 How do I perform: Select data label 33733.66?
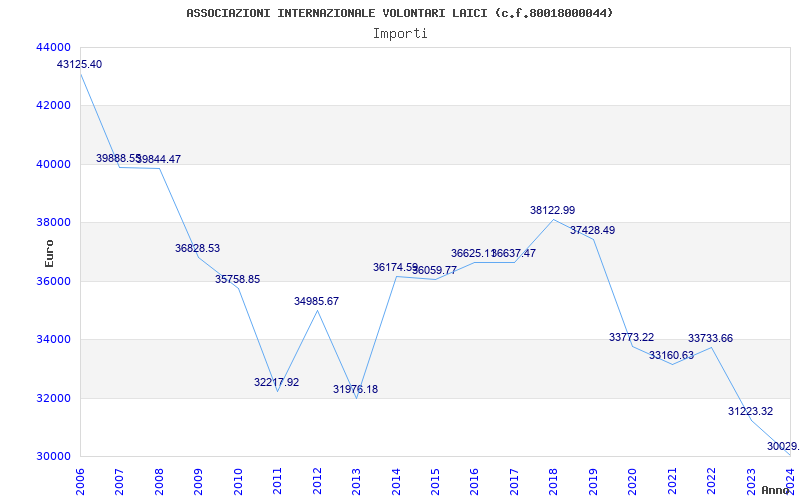(710, 338)
